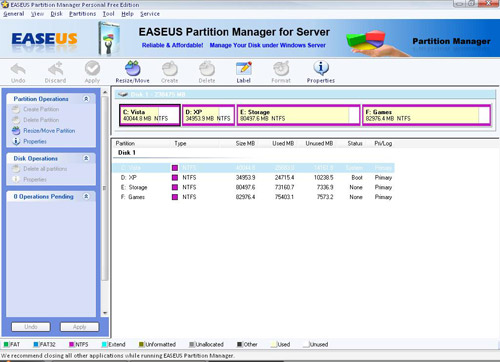Click the Size MB column header

[245, 143]
